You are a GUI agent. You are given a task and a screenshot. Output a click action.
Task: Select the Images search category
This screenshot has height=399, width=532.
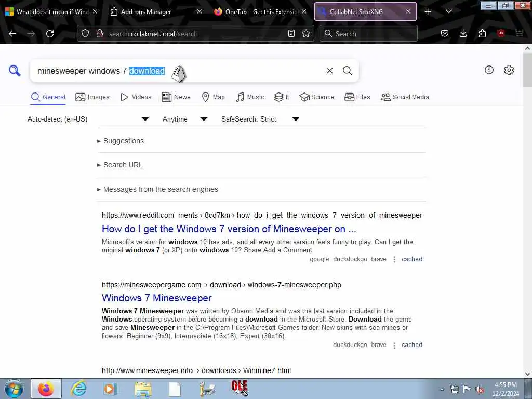(92, 97)
